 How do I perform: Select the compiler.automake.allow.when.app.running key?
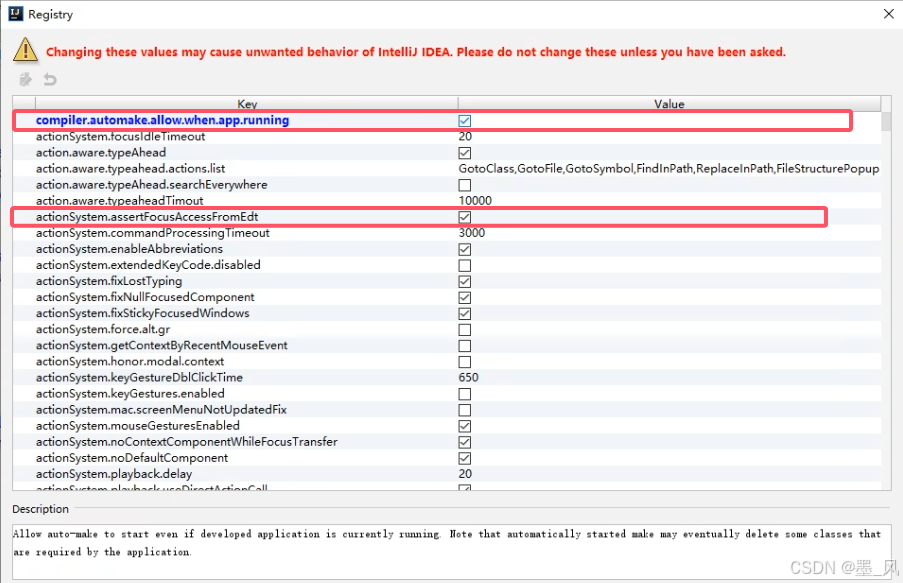162,120
